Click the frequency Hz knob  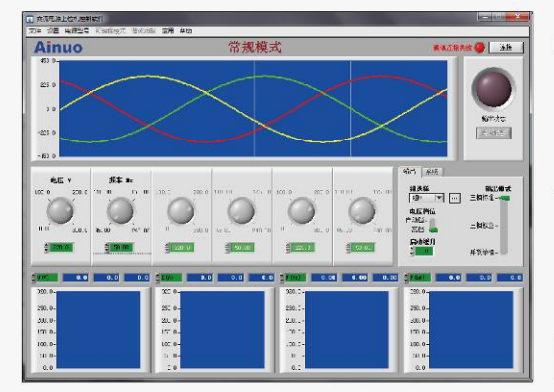tap(120, 211)
